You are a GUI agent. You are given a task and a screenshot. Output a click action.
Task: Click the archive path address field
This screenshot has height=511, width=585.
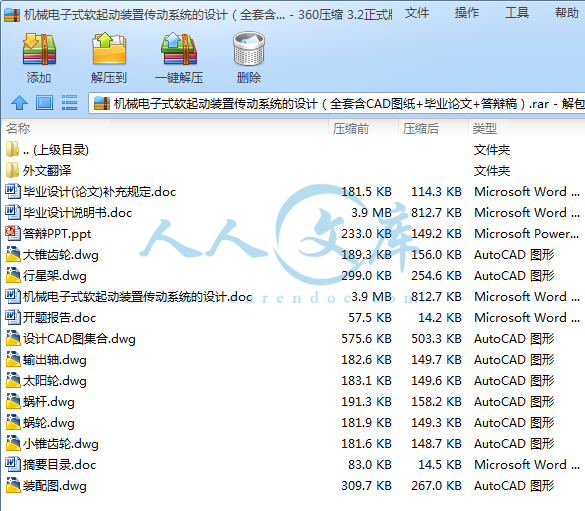pos(337,103)
